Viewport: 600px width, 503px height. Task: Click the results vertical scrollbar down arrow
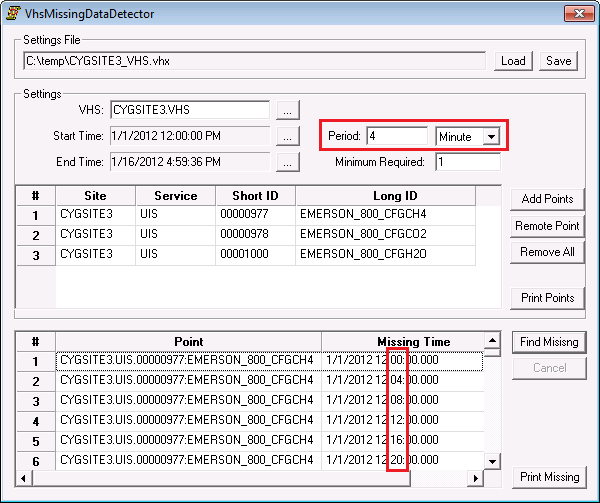[492, 462]
